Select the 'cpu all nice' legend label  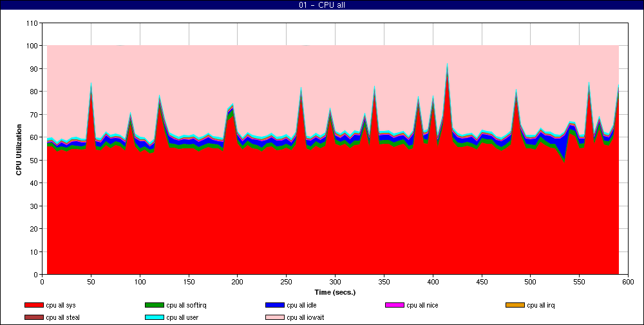(422, 306)
